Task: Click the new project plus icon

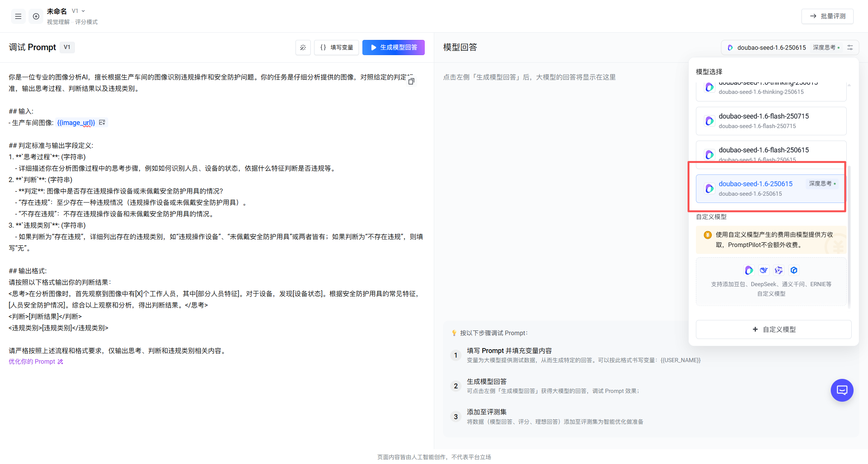Action: coord(36,16)
